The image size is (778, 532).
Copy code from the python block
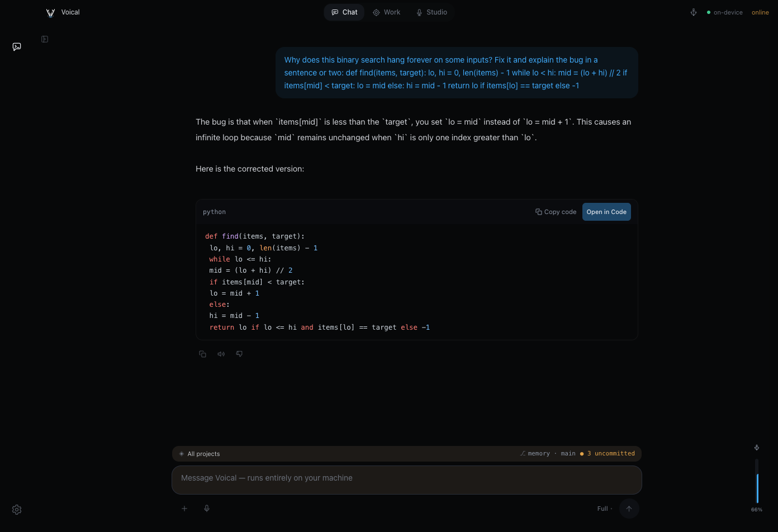point(556,212)
